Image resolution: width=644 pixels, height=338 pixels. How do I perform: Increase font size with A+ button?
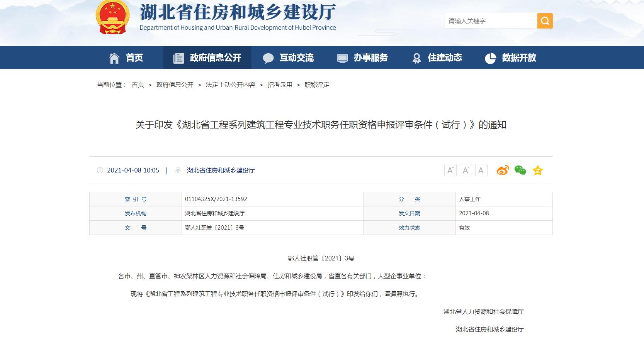click(x=450, y=170)
